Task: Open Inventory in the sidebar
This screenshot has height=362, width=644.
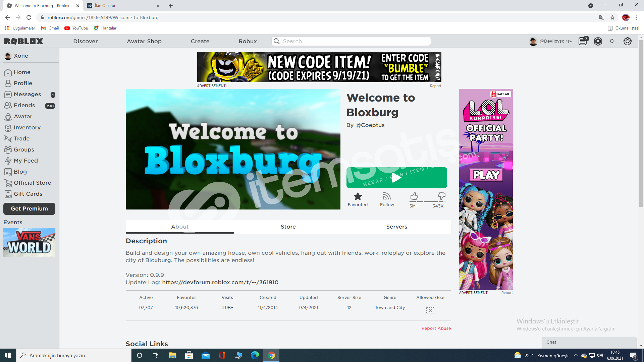Action: [x=27, y=127]
